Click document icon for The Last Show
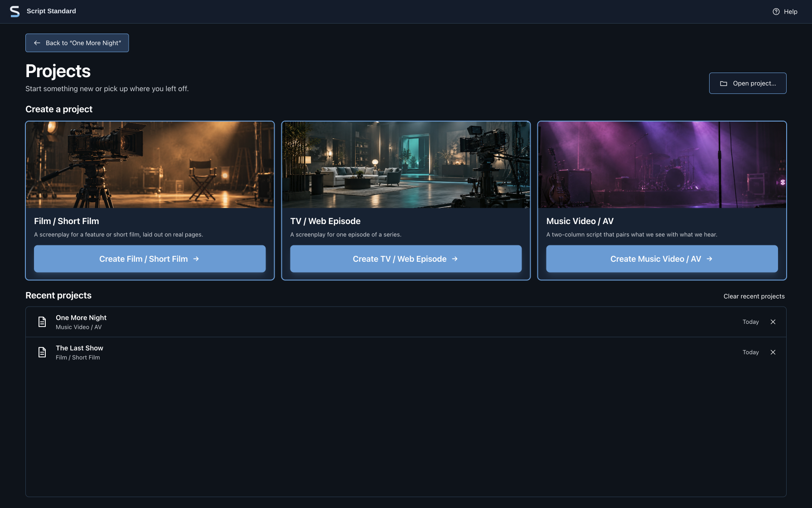The width and height of the screenshot is (812, 508). pos(42,352)
